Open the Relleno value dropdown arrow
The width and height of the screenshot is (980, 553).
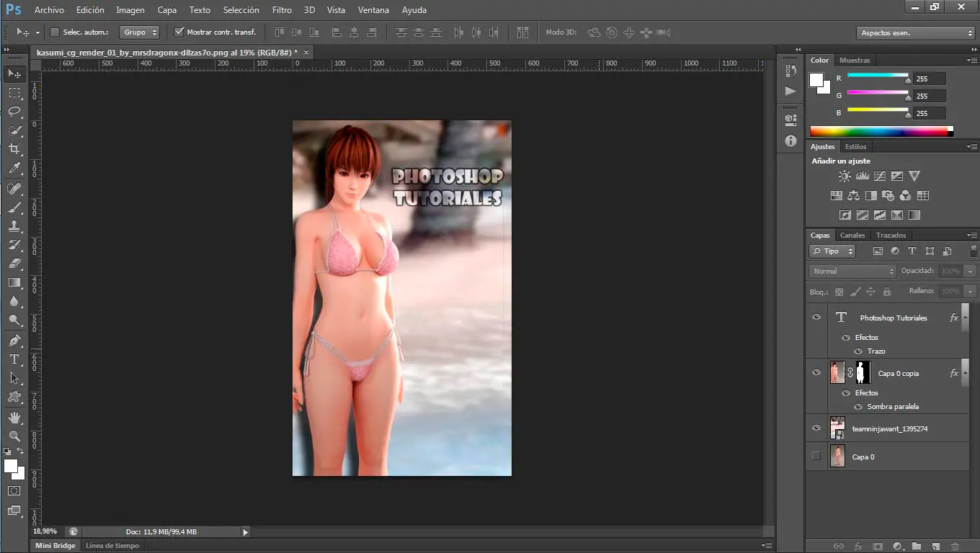[x=970, y=292]
